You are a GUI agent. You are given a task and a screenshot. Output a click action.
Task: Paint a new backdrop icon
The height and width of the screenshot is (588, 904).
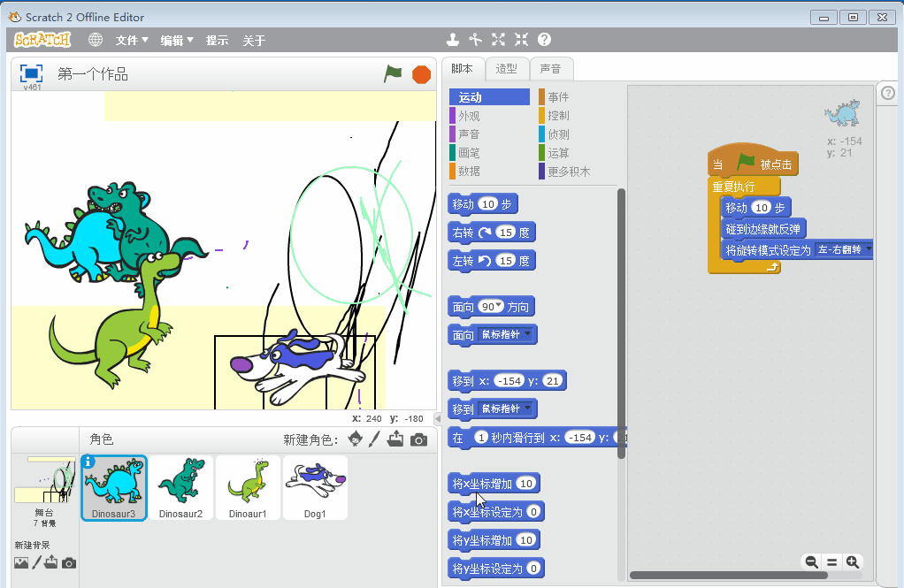pos(36,562)
